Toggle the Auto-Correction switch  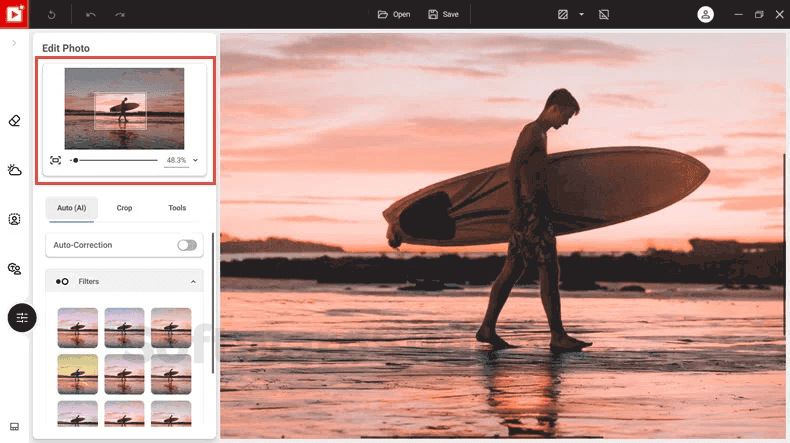coord(187,245)
